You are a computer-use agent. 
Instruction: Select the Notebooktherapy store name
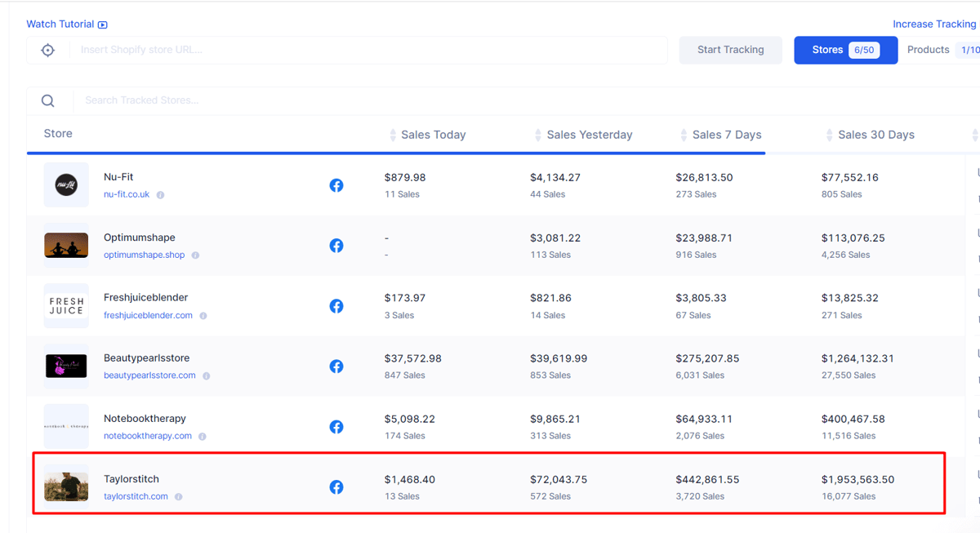click(x=145, y=419)
